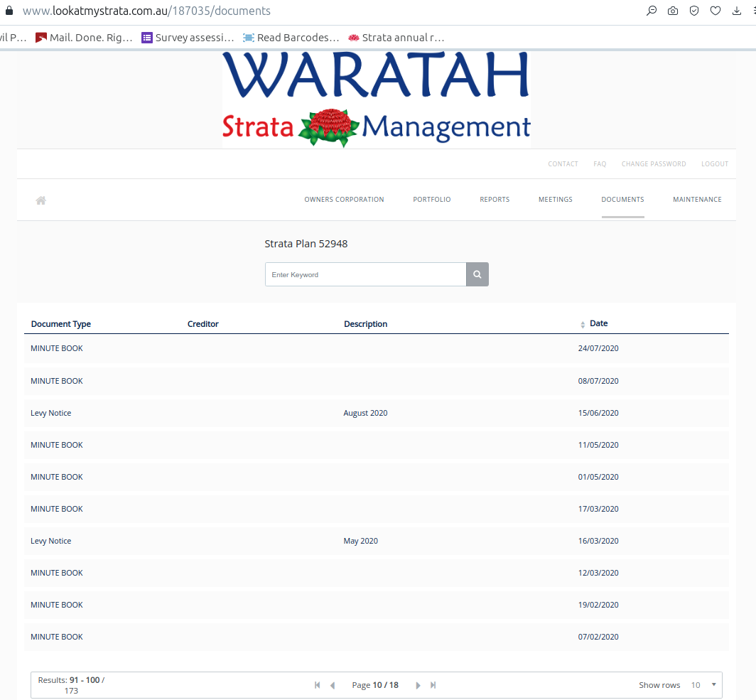Go to the next results page
This screenshot has height=700, width=756.
418,685
